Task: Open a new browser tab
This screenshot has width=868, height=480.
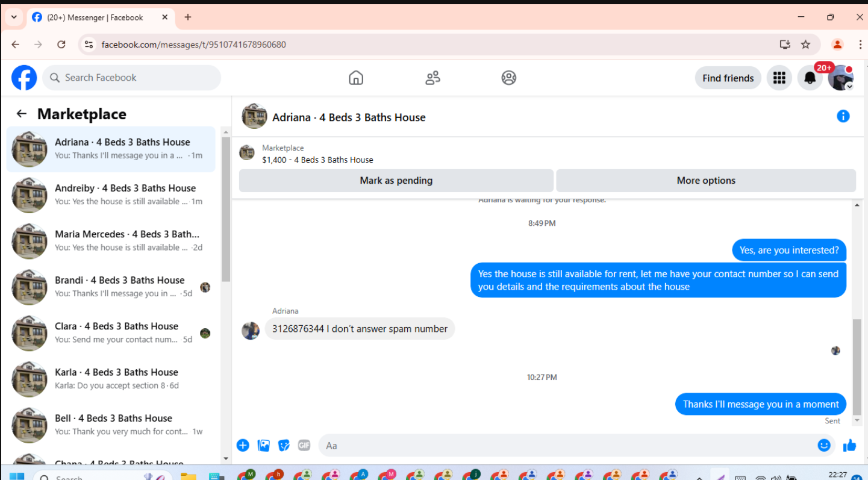Action: 188,17
